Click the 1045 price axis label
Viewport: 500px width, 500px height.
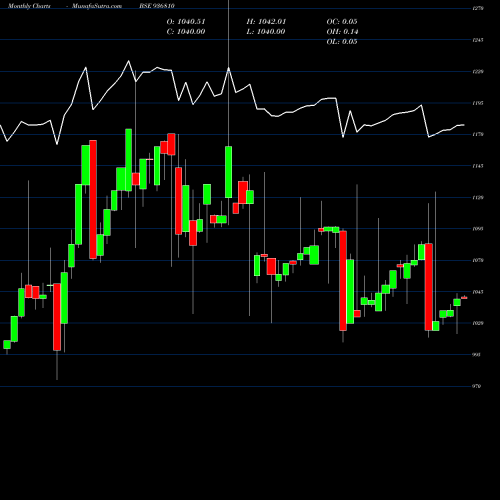pos(478,292)
